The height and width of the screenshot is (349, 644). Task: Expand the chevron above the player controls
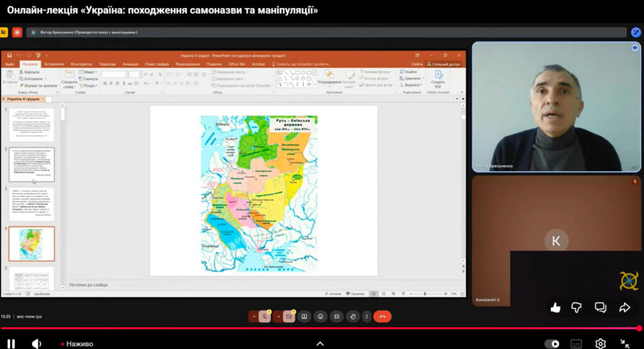pyautogui.click(x=319, y=343)
